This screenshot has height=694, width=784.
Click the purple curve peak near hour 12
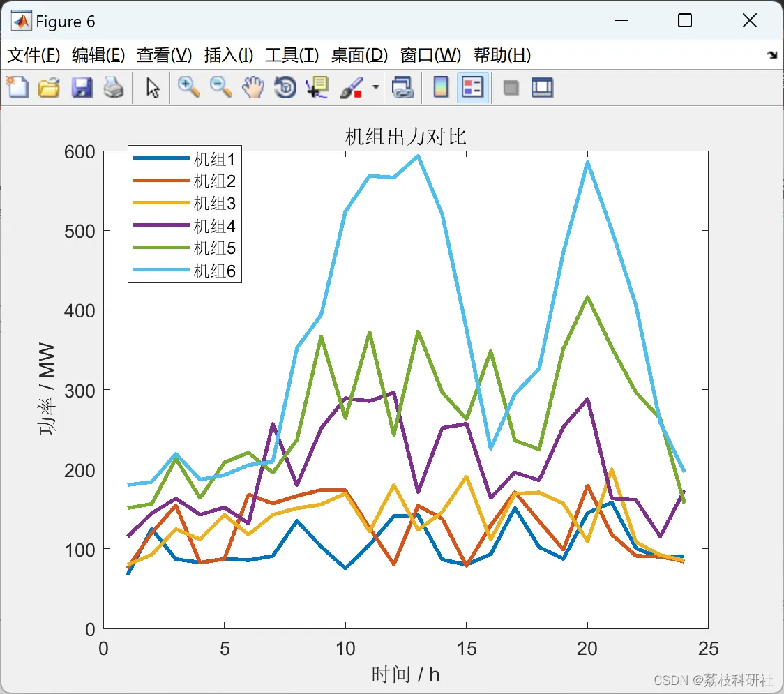394,393
